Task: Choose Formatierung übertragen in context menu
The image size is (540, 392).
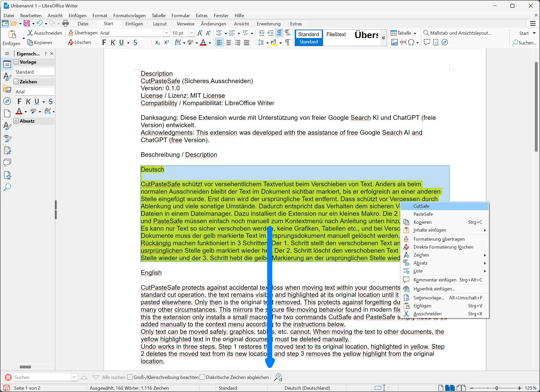Action: (445, 239)
